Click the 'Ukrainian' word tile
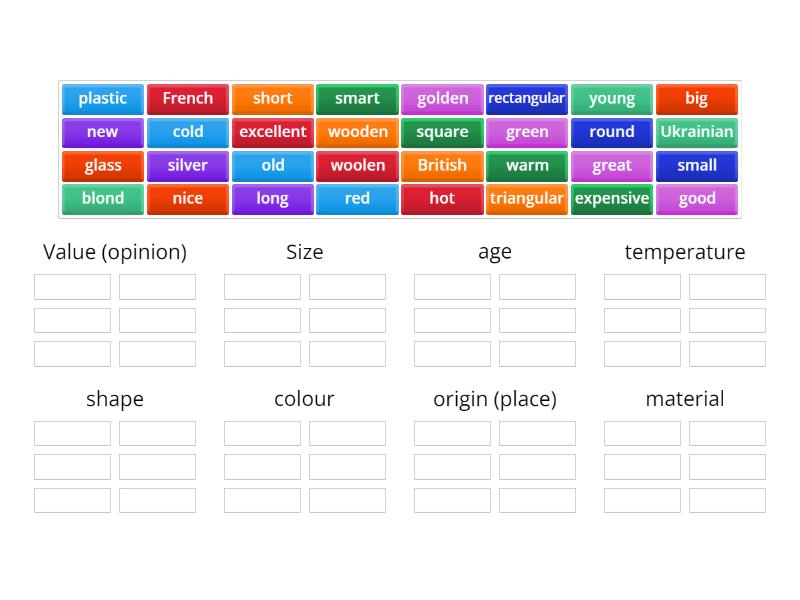The height and width of the screenshot is (600, 800). 697,132
